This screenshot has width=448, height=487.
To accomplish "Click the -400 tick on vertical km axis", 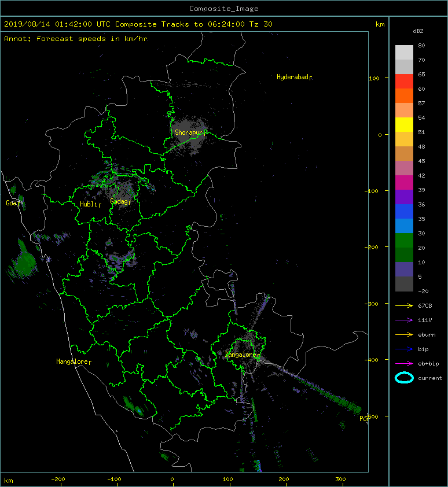I will coord(371,360).
